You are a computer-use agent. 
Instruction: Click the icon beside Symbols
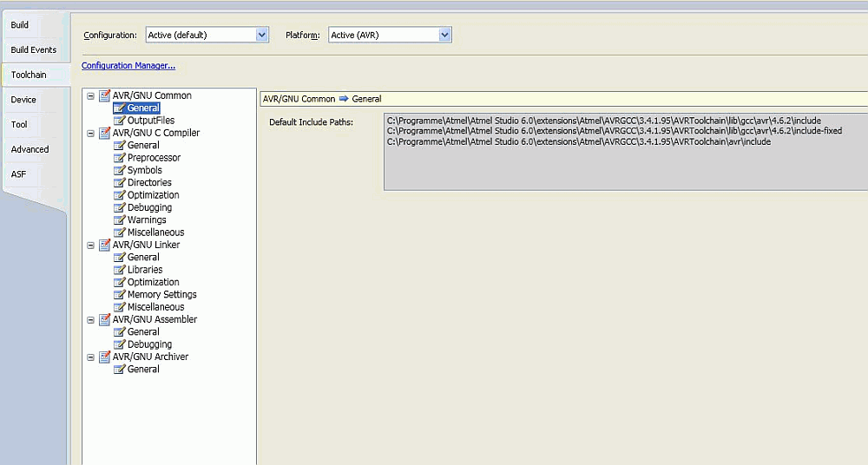click(120, 170)
